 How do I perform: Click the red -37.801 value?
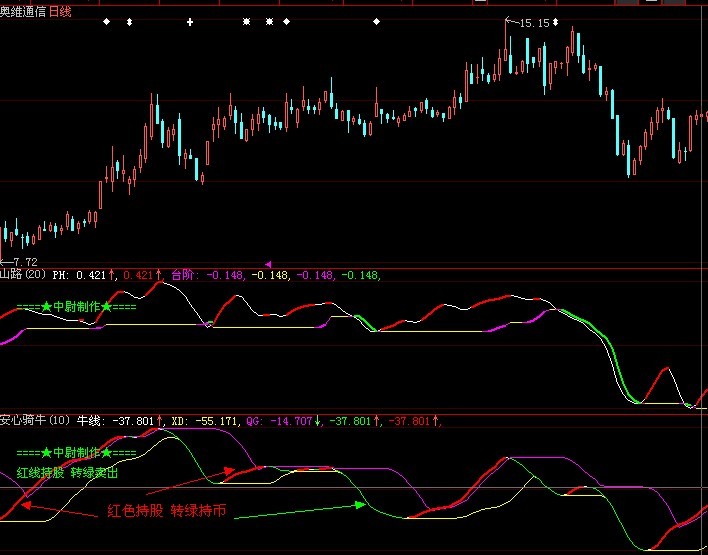coord(409,421)
